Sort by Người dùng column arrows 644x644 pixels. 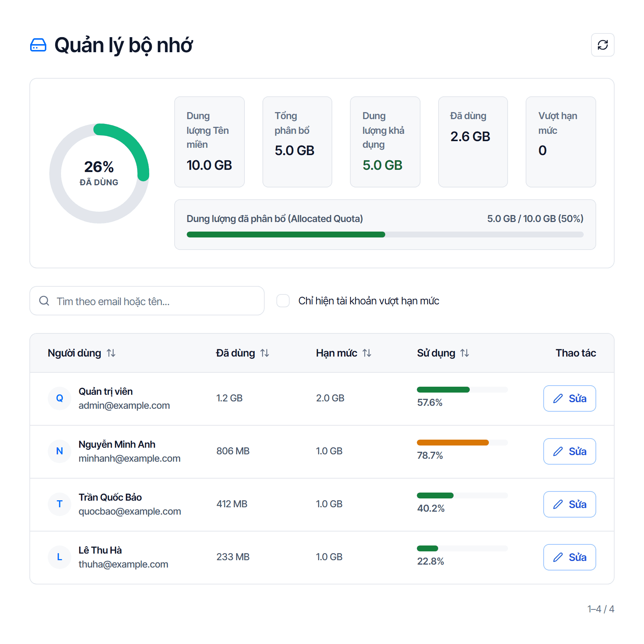click(x=111, y=353)
